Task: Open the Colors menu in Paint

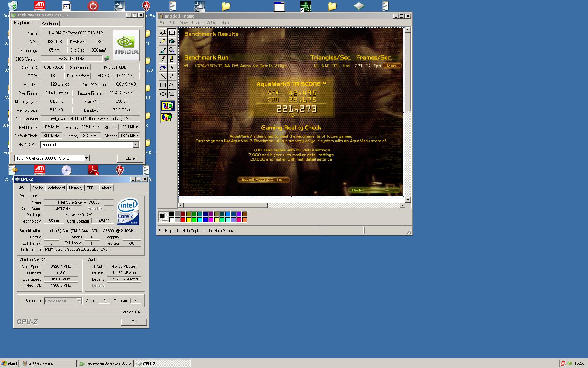Action: (212, 23)
